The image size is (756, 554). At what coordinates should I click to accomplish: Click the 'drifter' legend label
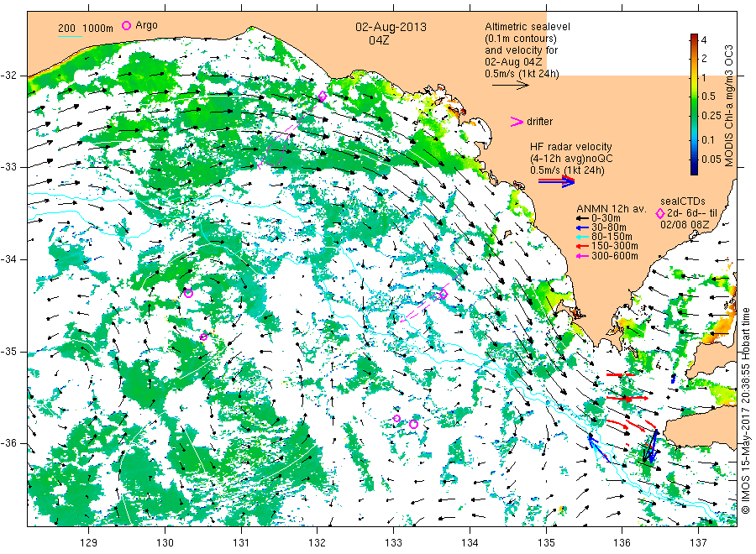click(x=539, y=122)
